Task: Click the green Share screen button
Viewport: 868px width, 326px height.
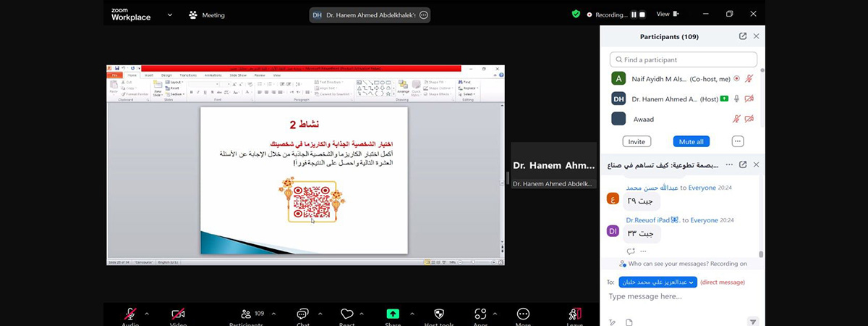Action: point(393,314)
